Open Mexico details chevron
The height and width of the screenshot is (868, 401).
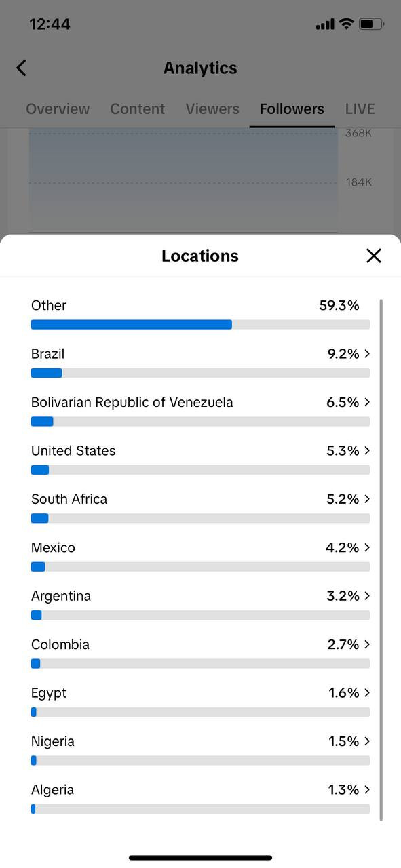(x=367, y=547)
